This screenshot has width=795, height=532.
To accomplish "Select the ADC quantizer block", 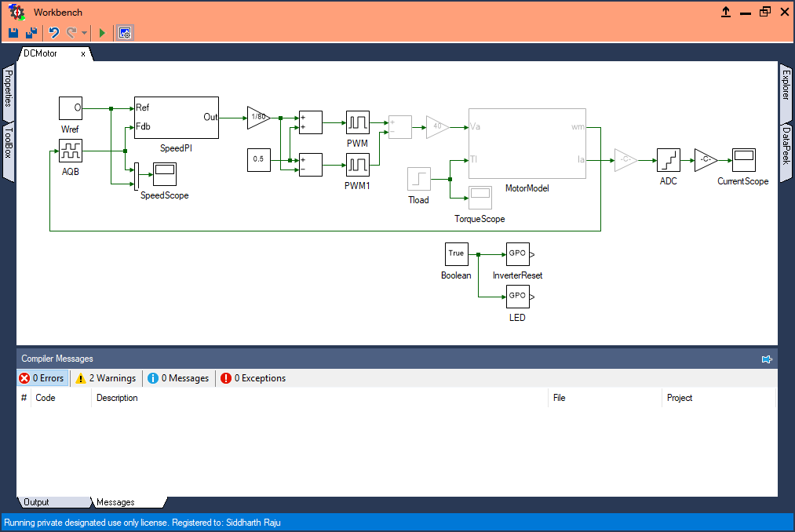I will 668,160.
